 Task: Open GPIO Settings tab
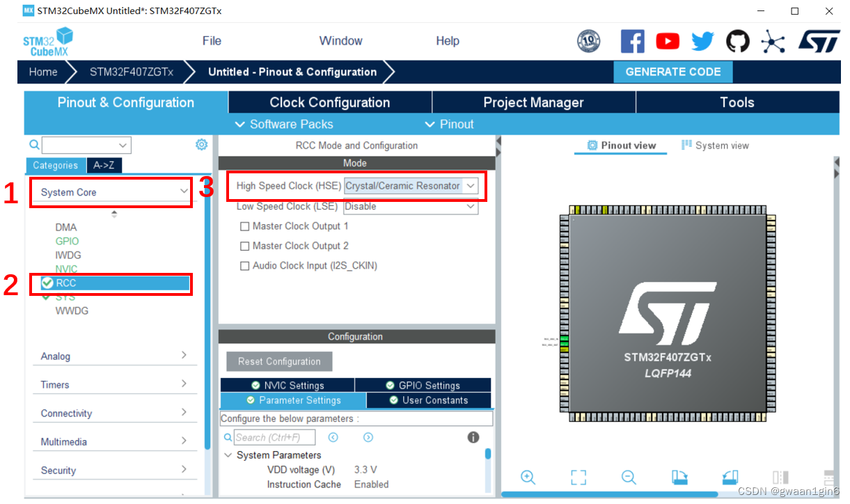coord(423,386)
